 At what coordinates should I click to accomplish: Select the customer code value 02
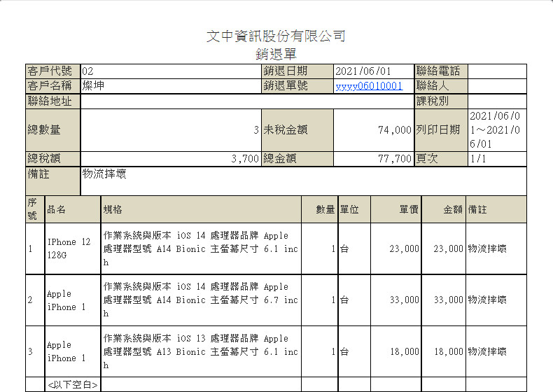click(x=88, y=71)
